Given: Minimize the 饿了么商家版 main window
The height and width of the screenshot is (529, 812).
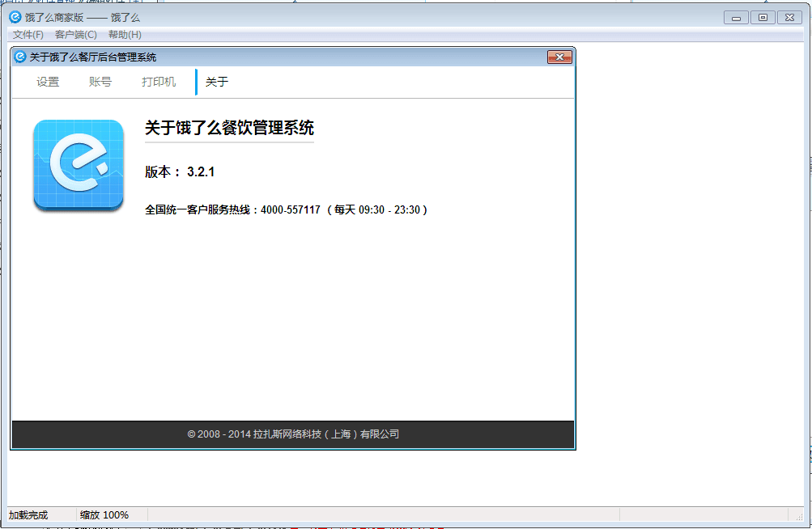Looking at the screenshot, I should pos(736,17).
